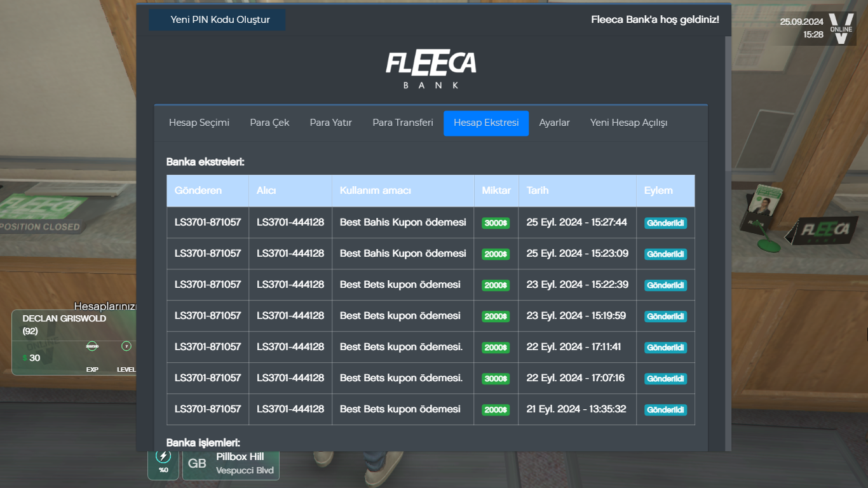
Task: Click the 3000$ amount dated 25 Eyl. 15:27:44
Action: (x=496, y=223)
